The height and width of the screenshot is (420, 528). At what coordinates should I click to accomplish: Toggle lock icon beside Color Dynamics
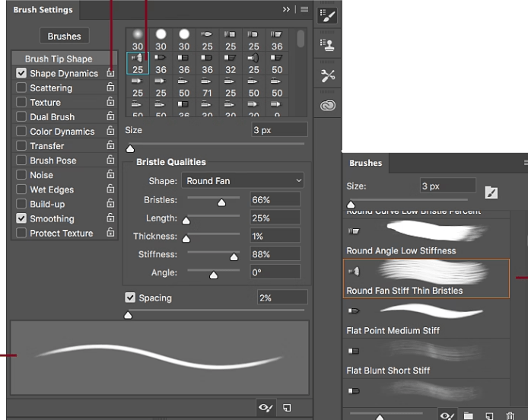[110, 131]
